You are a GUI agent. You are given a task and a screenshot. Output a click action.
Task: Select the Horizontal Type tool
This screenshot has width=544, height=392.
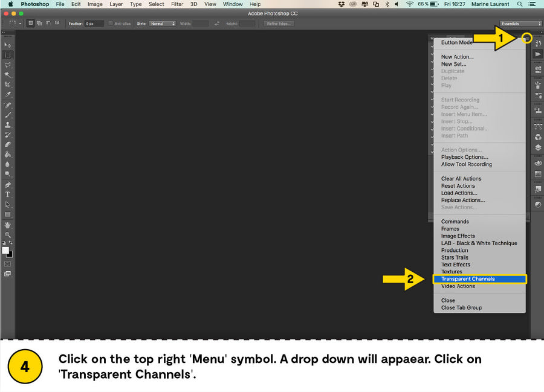pos(8,194)
